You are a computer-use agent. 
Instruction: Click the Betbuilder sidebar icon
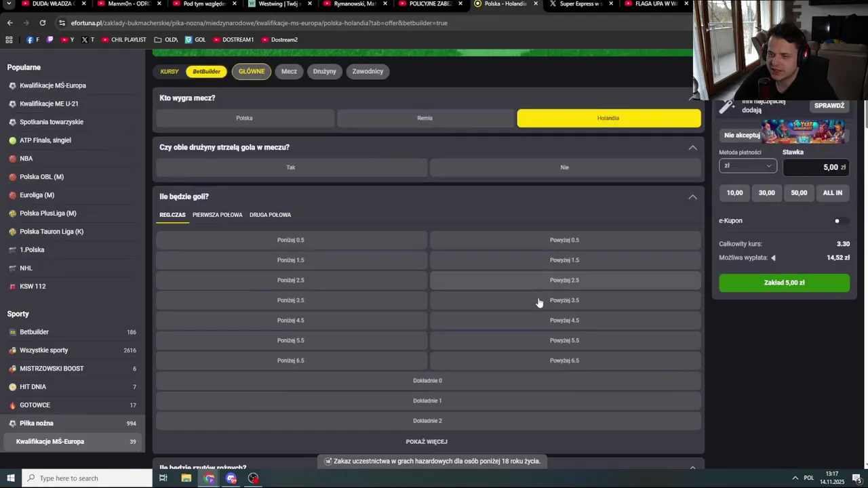click(x=12, y=332)
